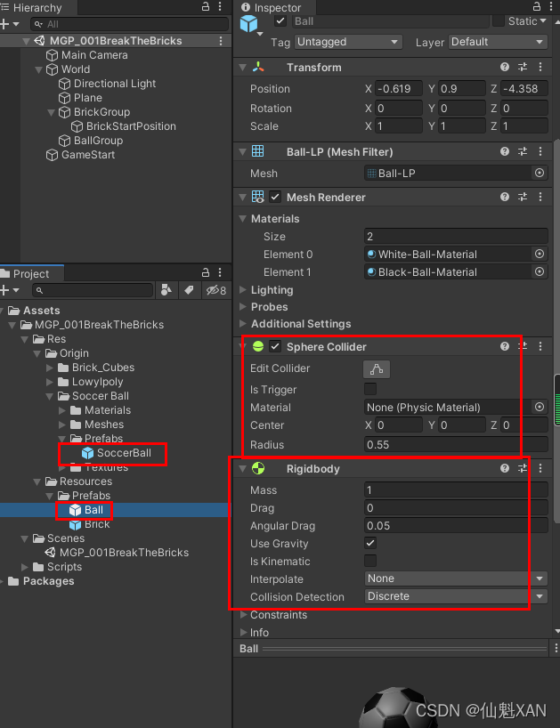560x728 pixels.
Task: Search by type in Project panel
Action: 166,290
